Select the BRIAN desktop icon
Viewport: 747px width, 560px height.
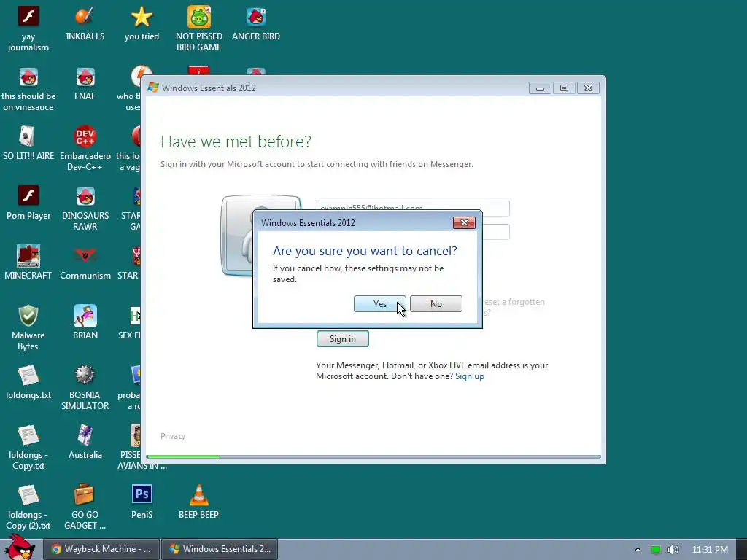pos(85,322)
